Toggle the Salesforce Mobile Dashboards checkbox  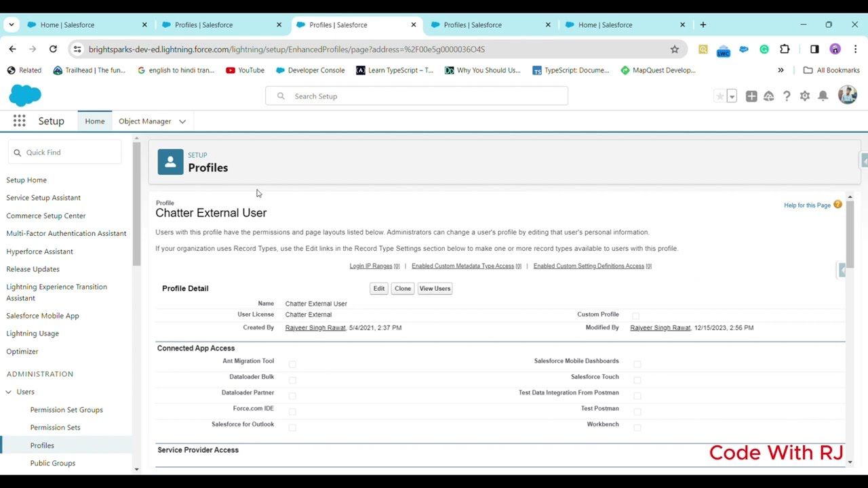637,364
